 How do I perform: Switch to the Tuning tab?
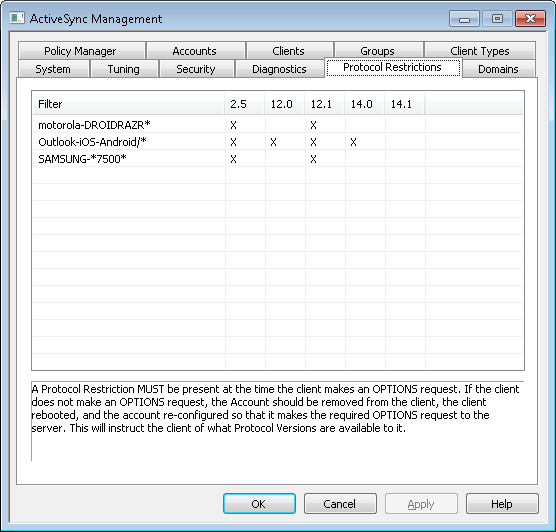tap(124, 69)
